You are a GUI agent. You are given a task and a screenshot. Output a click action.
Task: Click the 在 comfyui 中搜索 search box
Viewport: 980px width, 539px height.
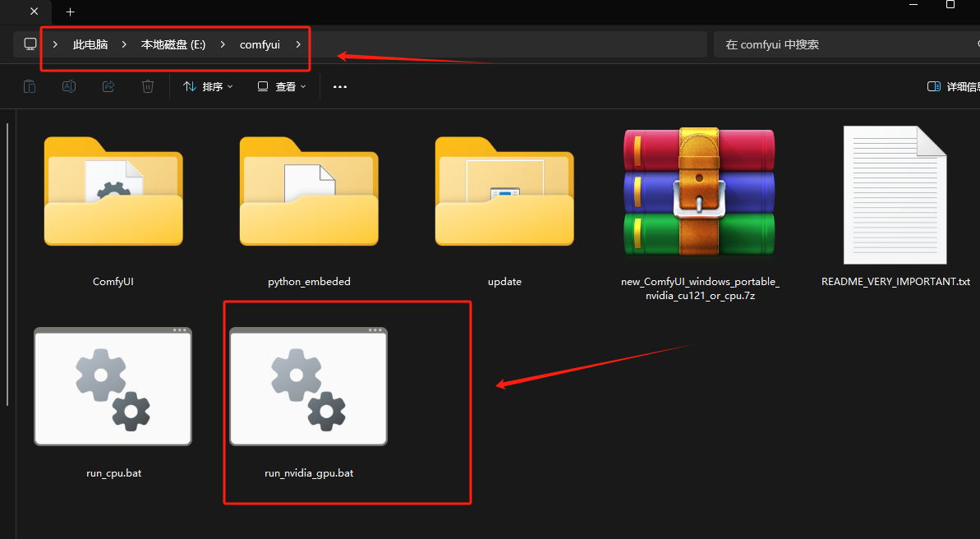pyautogui.click(x=847, y=44)
